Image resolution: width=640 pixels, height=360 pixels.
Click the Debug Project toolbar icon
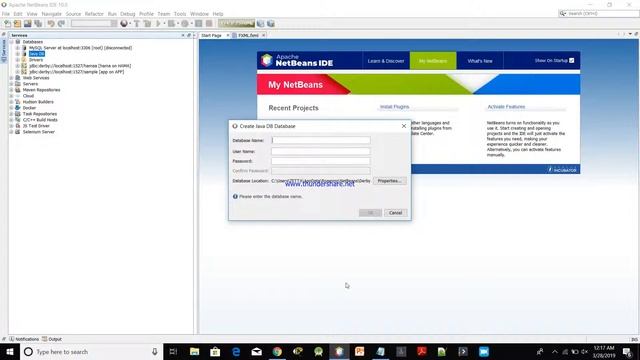coord(171,24)
